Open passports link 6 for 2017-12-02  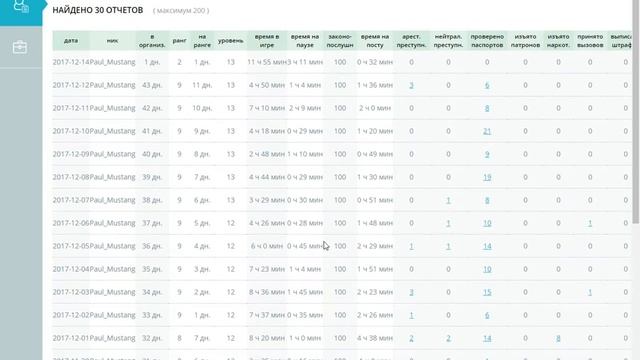[487, 315]
